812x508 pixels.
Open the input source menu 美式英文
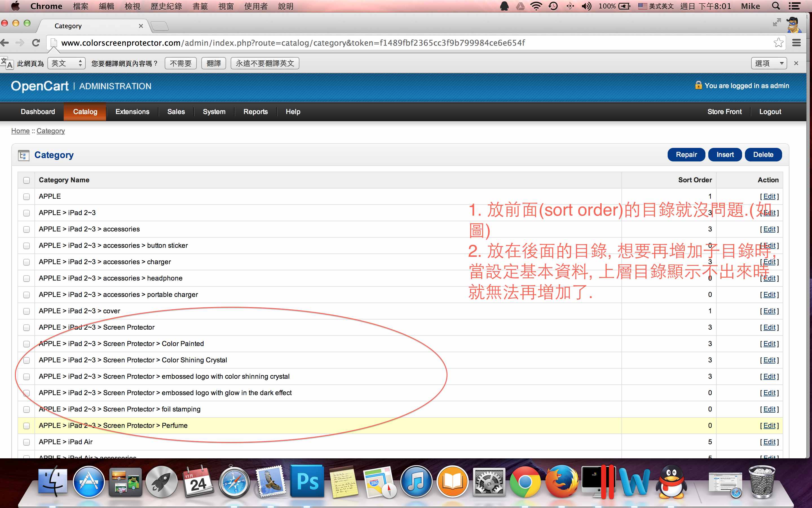point(656,6)
